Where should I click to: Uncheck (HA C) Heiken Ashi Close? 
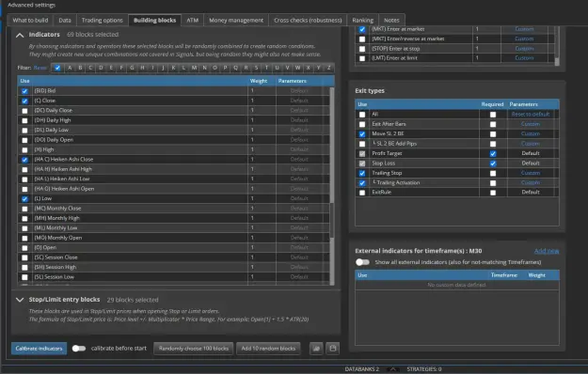click(24, 160)
